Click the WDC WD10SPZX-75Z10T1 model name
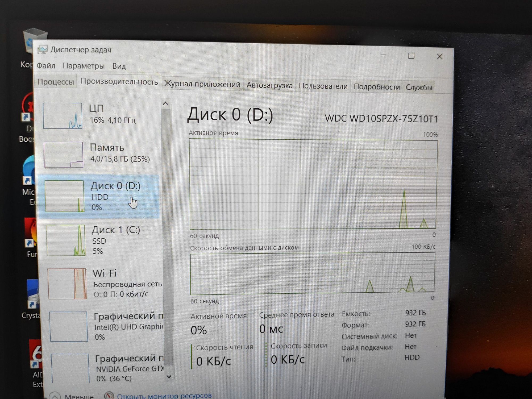The image size is (532, 399). point(381,119)
